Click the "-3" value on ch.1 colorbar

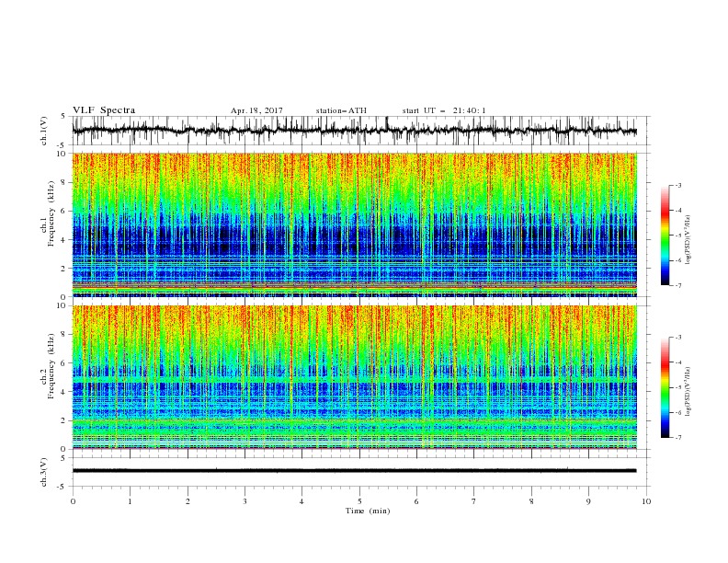tap(677, 185)
